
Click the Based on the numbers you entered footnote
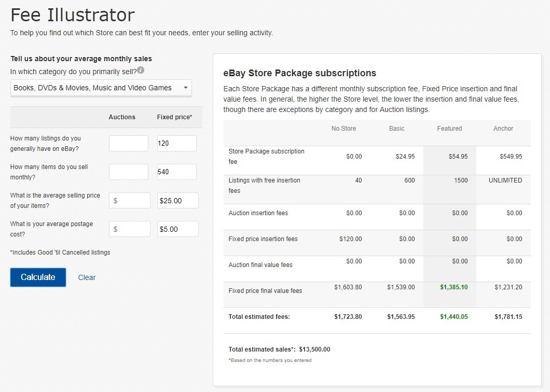(270, 360)
